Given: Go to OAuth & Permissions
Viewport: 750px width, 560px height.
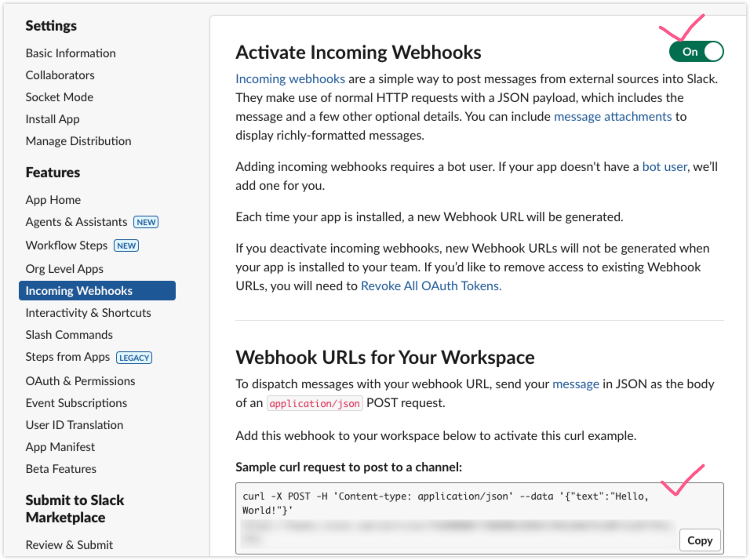Looking at the screenshot, I should point(80,381).
